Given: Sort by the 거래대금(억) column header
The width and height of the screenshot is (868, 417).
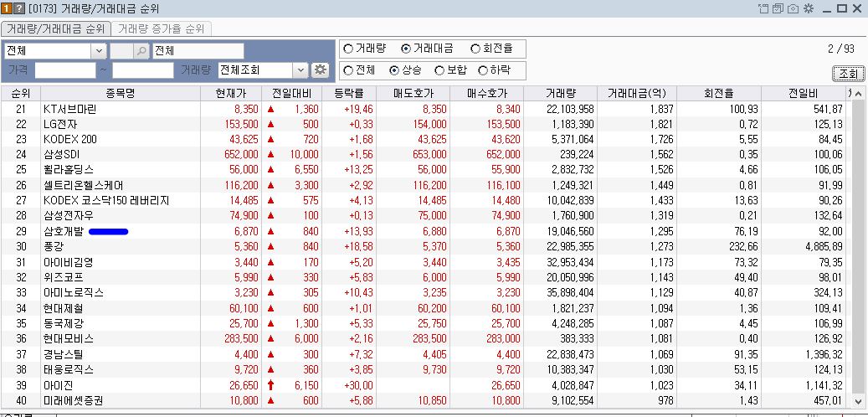Looking at the screenshot, I should (x=637, y=94).
